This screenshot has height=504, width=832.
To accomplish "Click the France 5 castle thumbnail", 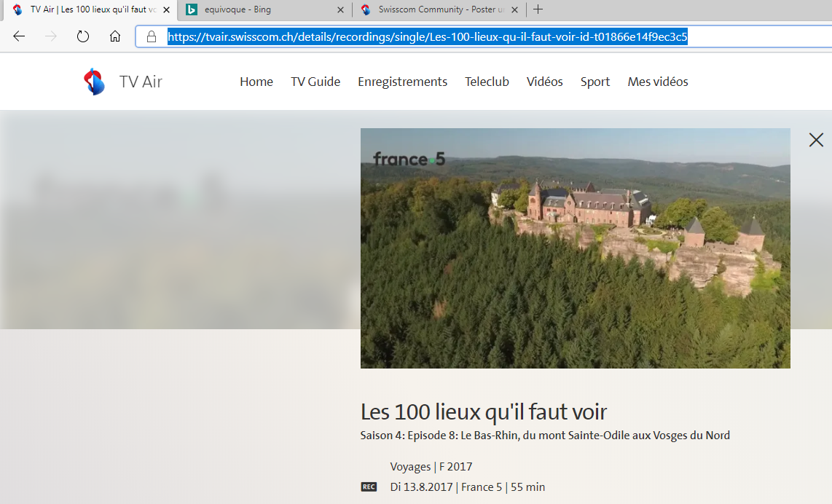I will (x=575, y=248).
